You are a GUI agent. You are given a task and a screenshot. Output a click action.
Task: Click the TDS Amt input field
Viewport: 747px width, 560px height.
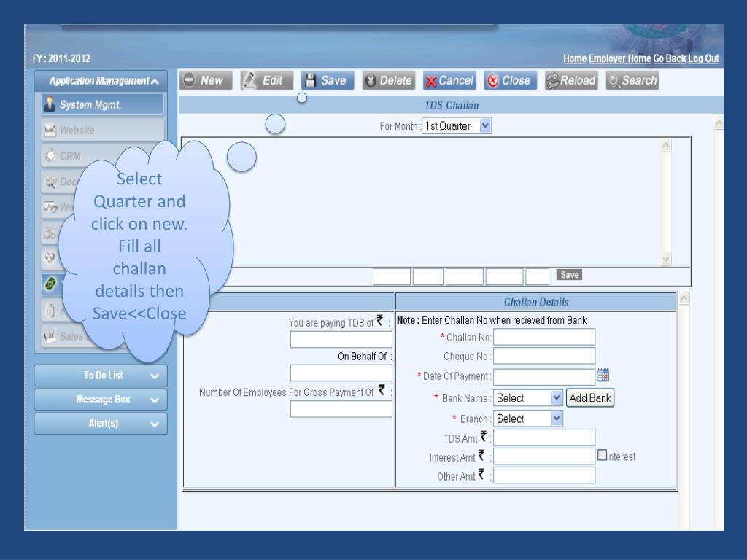[x=544, y=437]
